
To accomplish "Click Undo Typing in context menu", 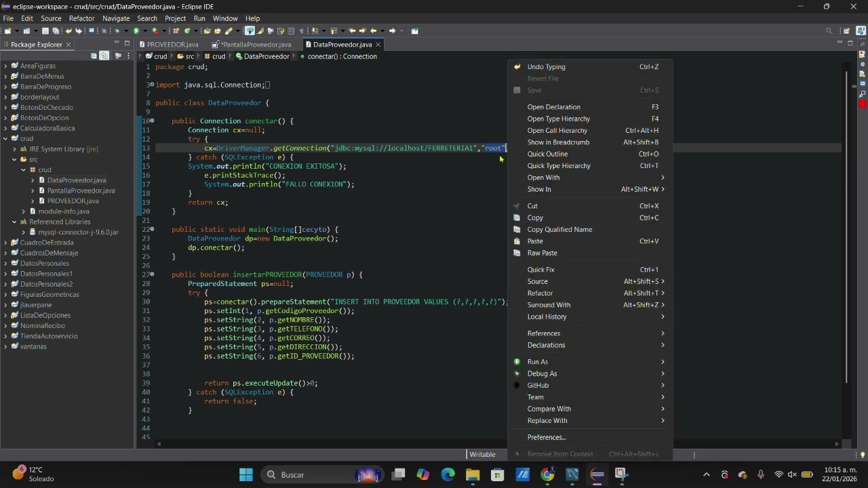I will tap(590, 67).
